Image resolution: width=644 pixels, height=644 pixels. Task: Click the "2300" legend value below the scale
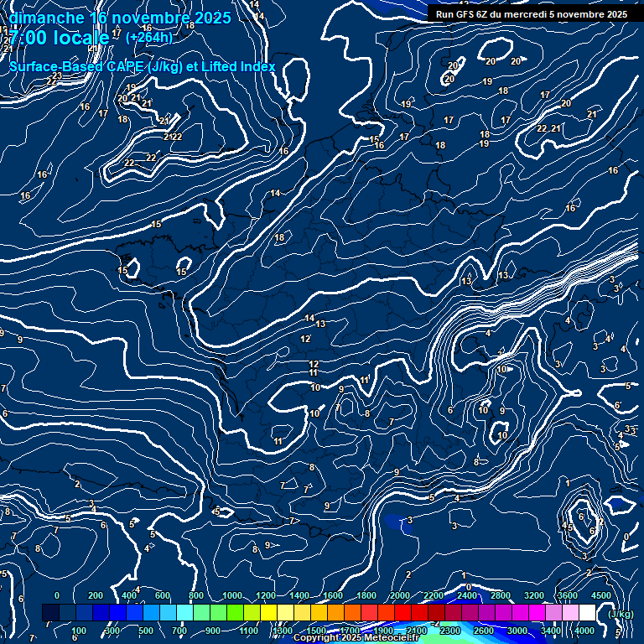point(450,631)
